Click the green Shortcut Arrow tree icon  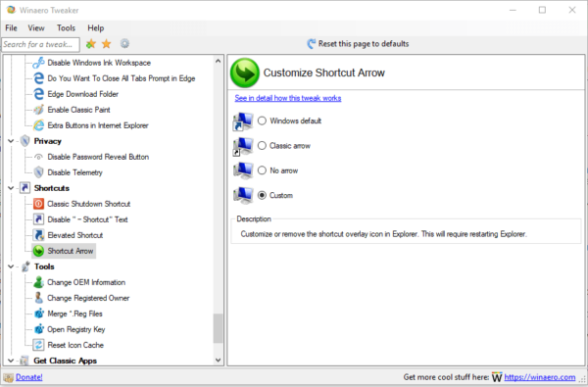click(x=38, y=251)
